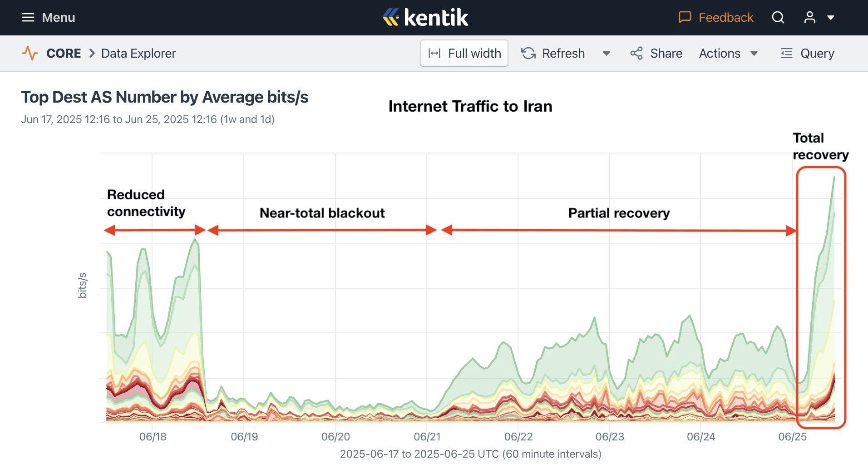Toggle the Query panel
Viewport: 868px width, 474px height.
tap(808, 54)
